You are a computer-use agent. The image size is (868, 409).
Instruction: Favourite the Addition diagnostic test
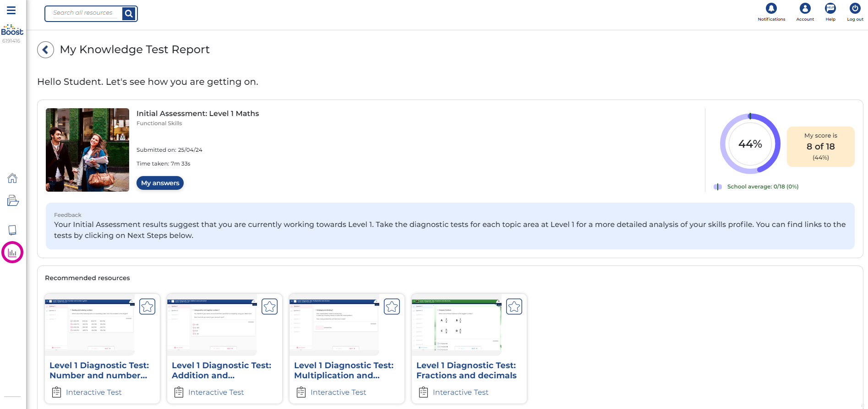click(x=270, y=306)
